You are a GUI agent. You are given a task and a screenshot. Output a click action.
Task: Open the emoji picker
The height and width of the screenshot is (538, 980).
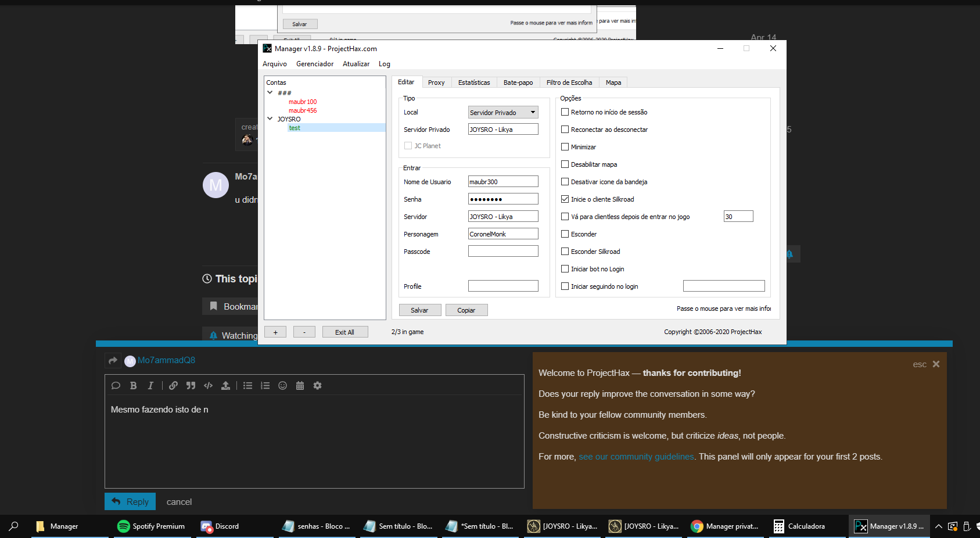[x=282, y=386]
